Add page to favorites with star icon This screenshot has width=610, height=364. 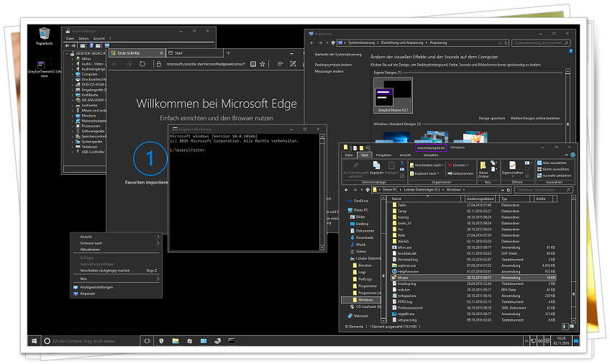pos(263,64)
